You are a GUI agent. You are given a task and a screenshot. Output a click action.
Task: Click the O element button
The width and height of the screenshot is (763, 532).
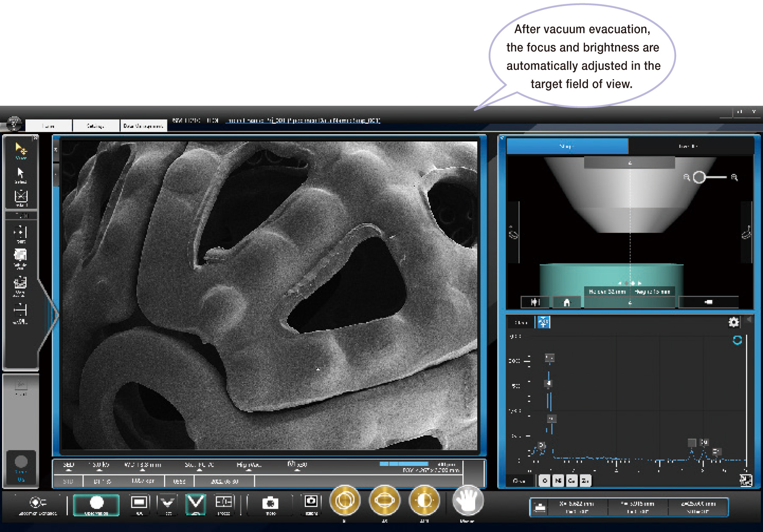coord(545,481)
